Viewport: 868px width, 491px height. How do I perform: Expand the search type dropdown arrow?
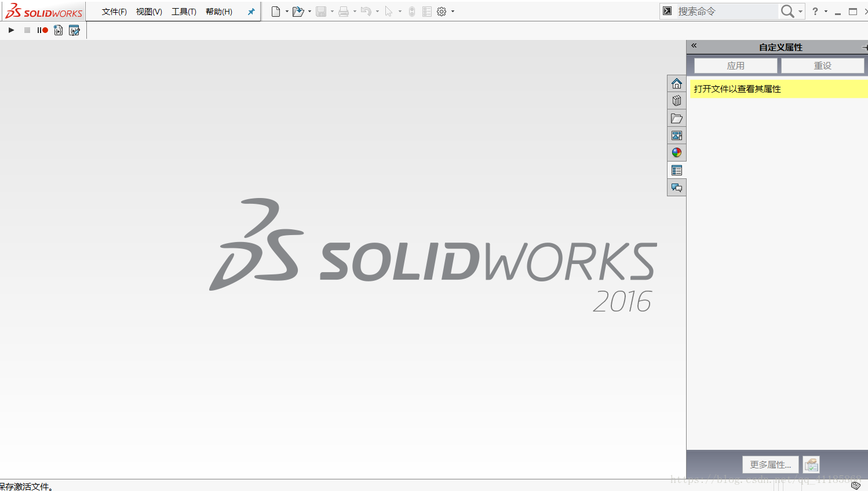tap(800, 12)
